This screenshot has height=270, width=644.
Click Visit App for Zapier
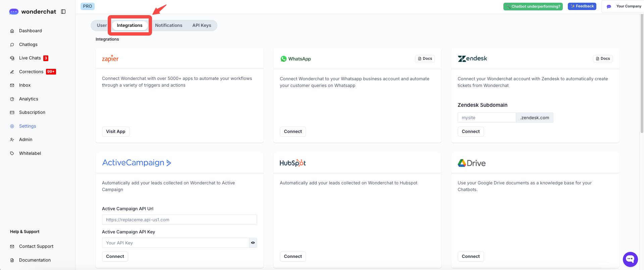point(115,132)
